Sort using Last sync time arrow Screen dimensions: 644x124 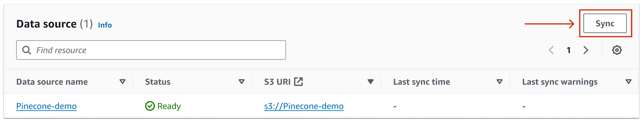[499, 82]
